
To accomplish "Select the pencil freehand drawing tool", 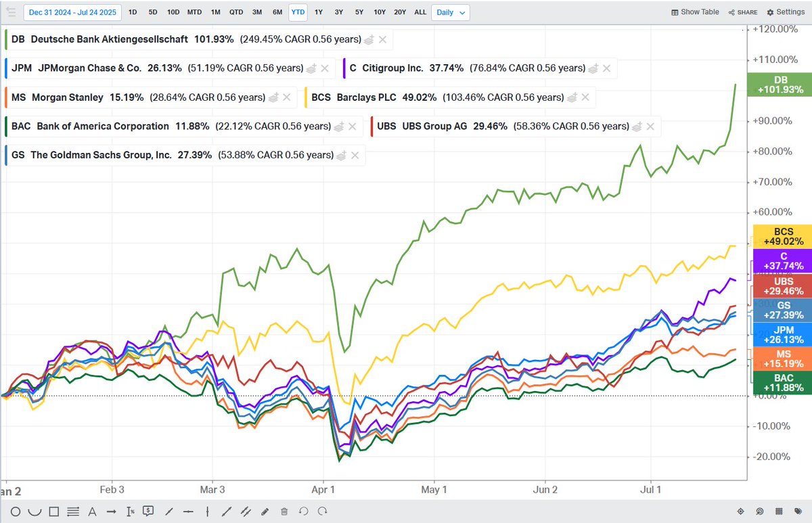I will [x=265, y=511].
